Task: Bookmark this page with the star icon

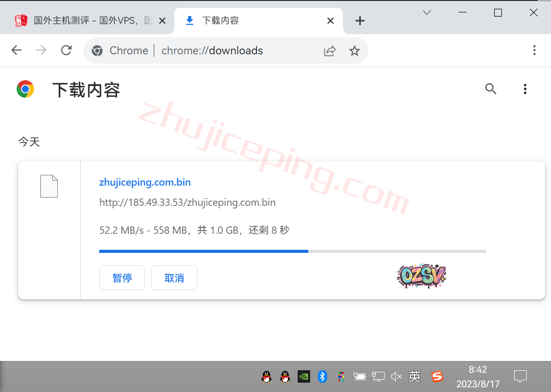Action: click(x=354, y=51)
